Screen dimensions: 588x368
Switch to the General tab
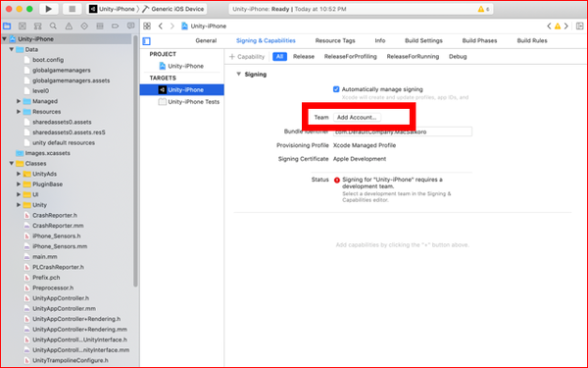(206, 40)
